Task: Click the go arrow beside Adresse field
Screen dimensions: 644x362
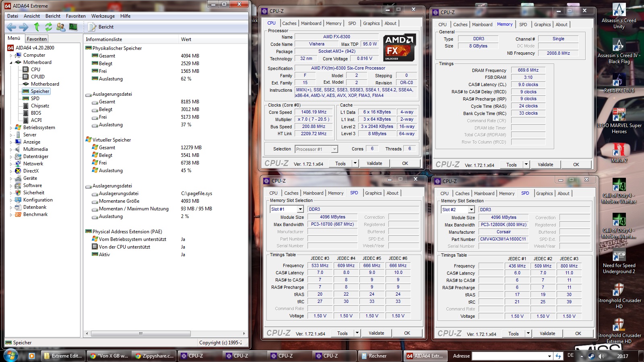Action: (x=558, y=356)
